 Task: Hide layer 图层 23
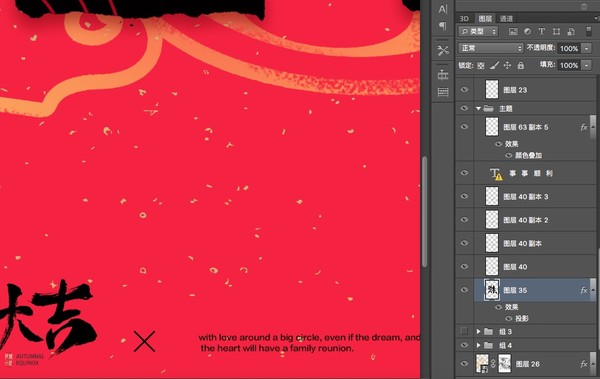(464, 90)
